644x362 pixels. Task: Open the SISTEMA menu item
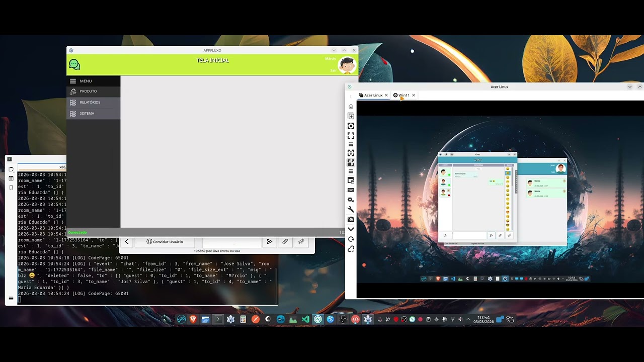click(94, 113)
